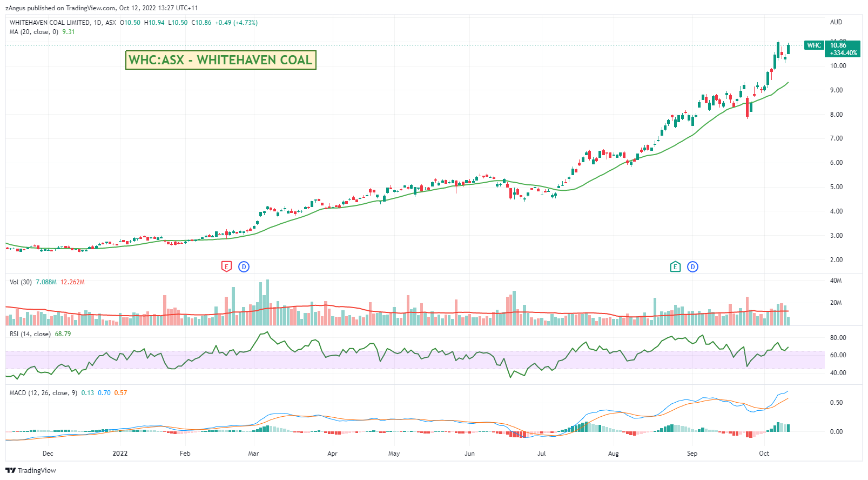Click the zAngus published on TradingView.com header
This screenshot has height=480, width=868.
click(102, 8)
